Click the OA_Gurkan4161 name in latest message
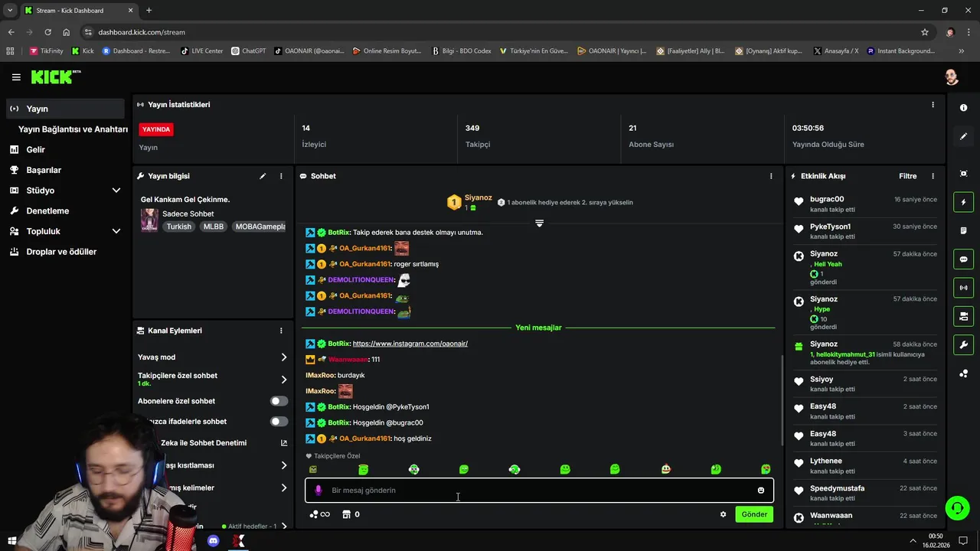The height and width of the screenshot is (551, 980). [x=365, y=439]
